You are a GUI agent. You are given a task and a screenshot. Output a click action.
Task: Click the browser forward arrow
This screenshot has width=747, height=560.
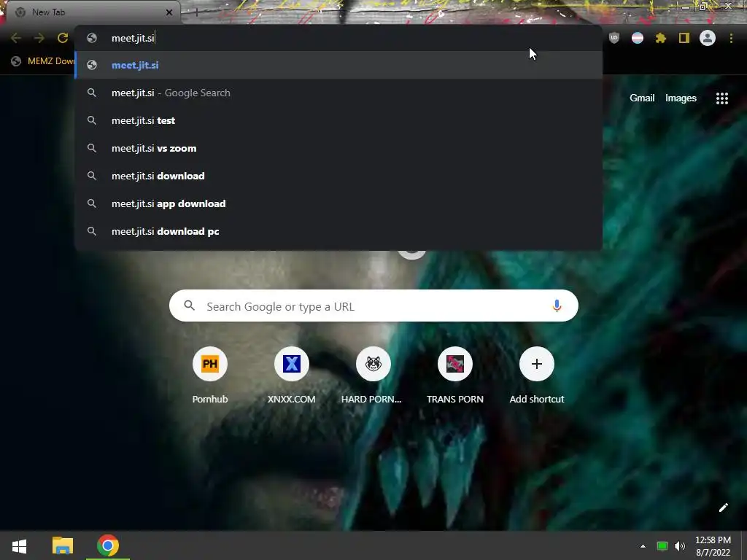click(x=39, y=38)
